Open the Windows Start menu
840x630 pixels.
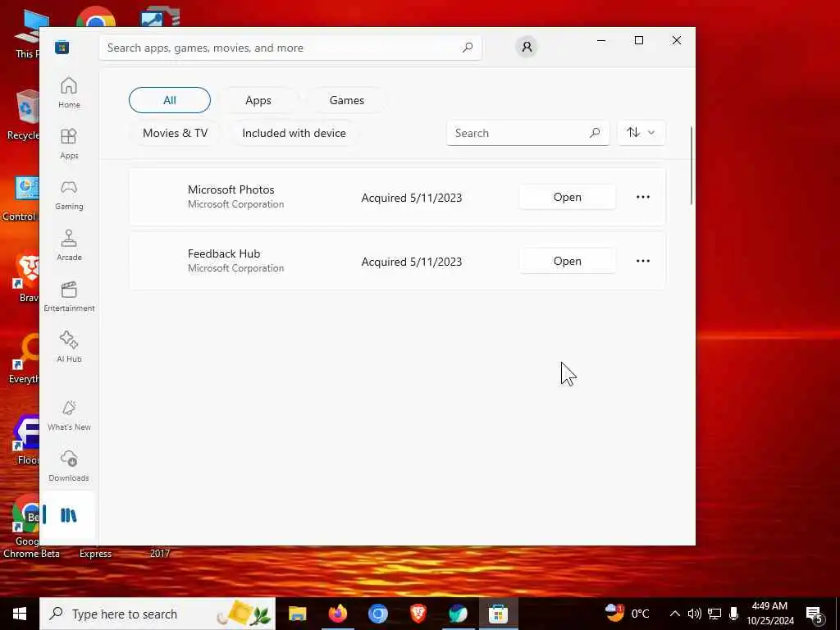(x=20, y=614)
